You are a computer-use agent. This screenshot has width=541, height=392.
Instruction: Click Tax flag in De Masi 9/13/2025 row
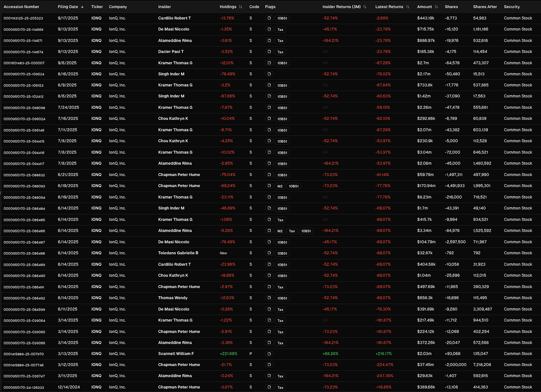click(281, 29)
